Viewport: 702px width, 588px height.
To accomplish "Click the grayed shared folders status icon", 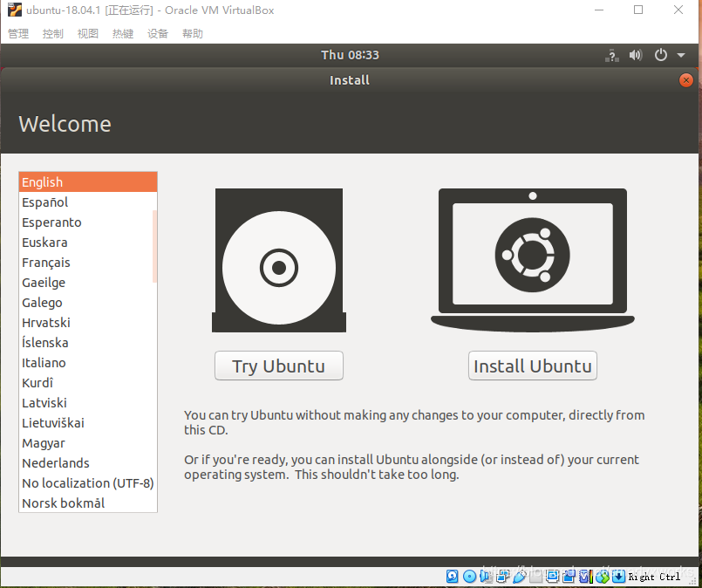I will (536, 576).
